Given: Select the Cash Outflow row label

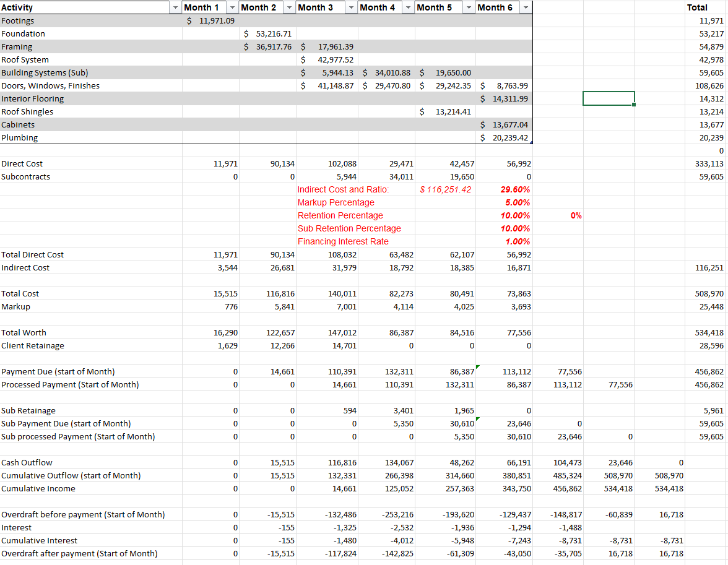Looking at the screenshot, I should (x=27, y=462).
